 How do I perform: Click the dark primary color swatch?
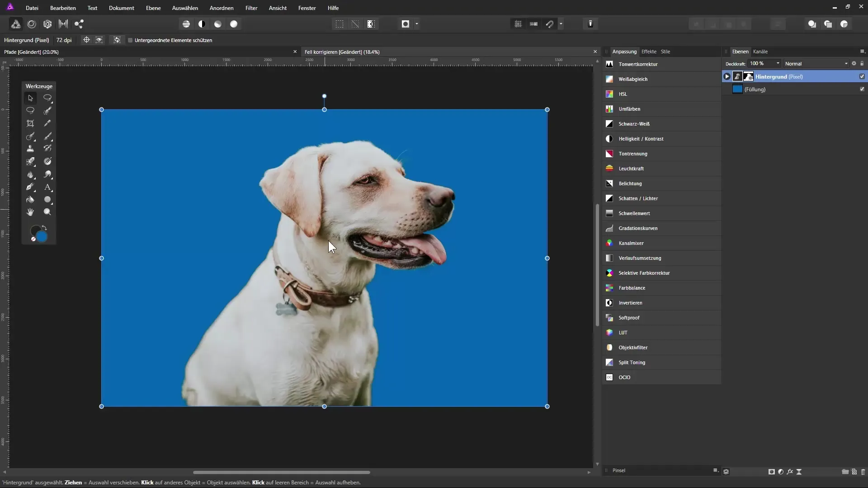pyautogui.click(x=35, y=230)
